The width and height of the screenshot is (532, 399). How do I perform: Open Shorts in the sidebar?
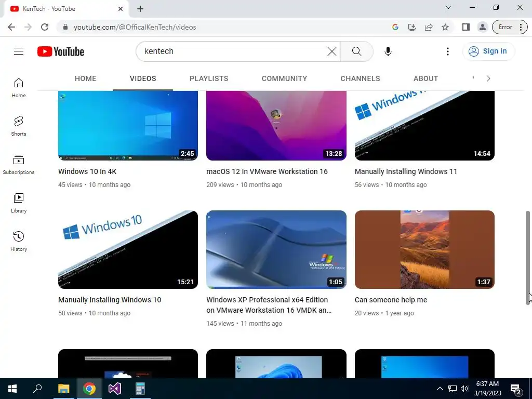tap(19, 126)
